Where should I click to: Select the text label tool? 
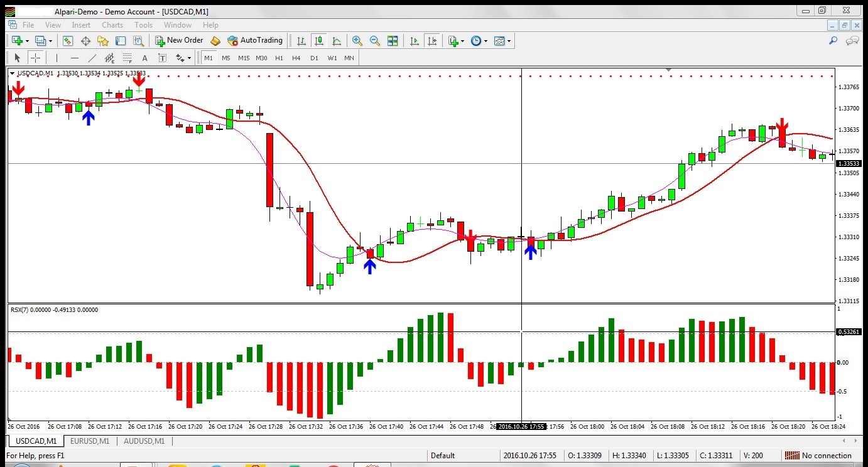click(x=162, y=58)
